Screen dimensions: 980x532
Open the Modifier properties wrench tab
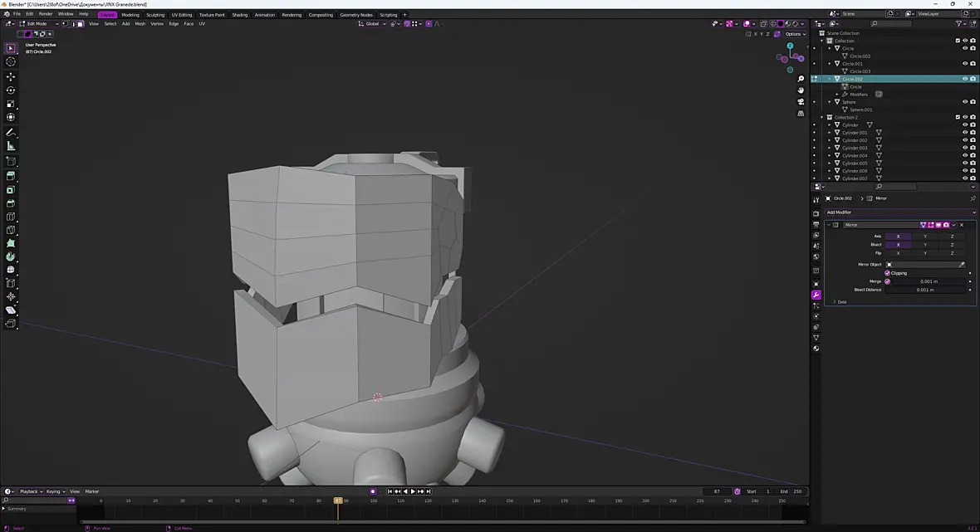816,295
